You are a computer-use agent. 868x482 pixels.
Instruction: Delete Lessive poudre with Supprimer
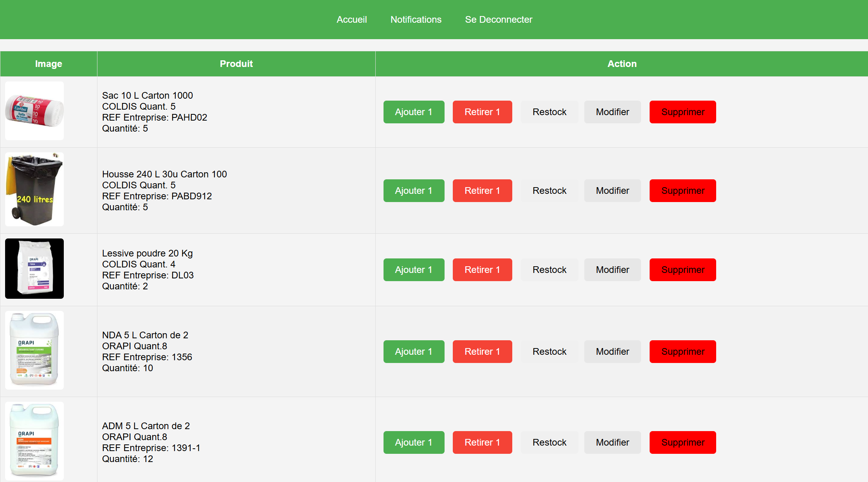point(683,270)
